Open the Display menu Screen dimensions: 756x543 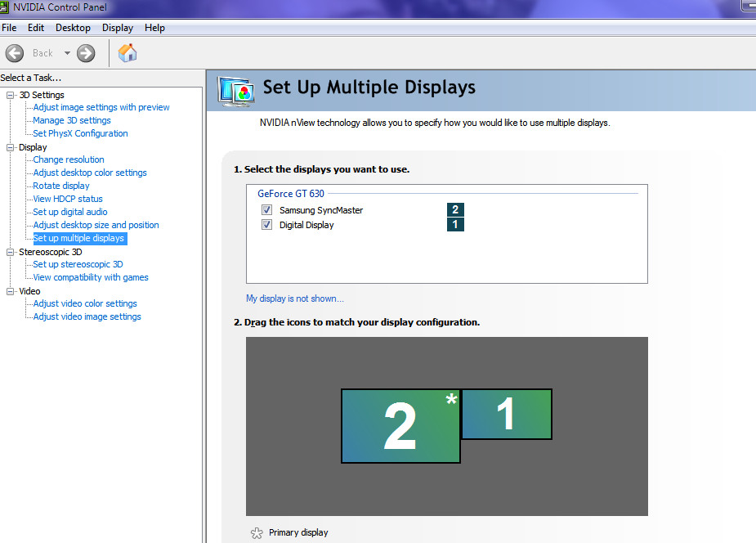coord(118,28)
